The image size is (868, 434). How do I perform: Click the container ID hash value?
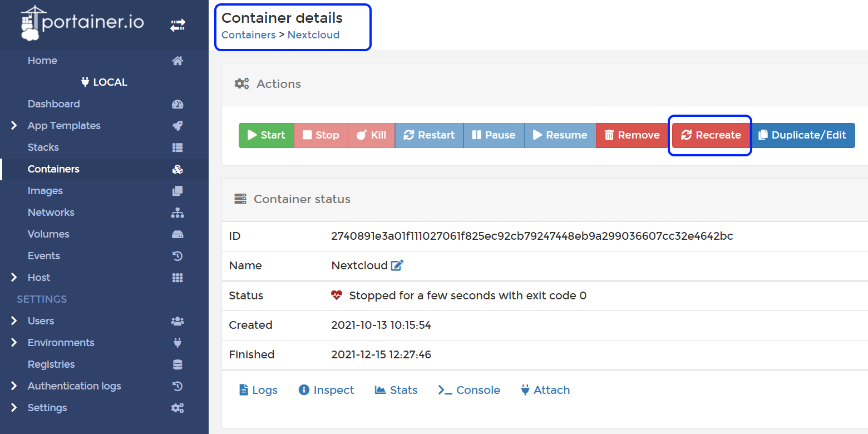(532, 236)
